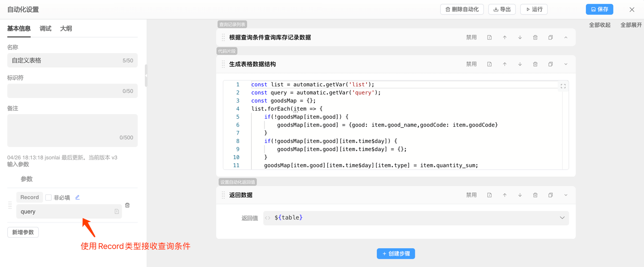The height and width of the screenshot is (267, 644).
Task: Click the 保存 button
Action: (x=599, y=9)
